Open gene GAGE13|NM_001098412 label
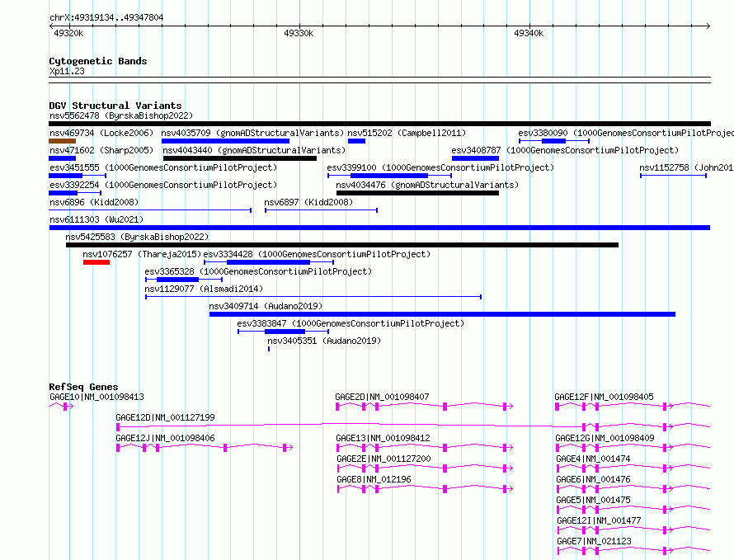Image resolution: width=734 pixels, height=560 pixels. coord(383,438)
